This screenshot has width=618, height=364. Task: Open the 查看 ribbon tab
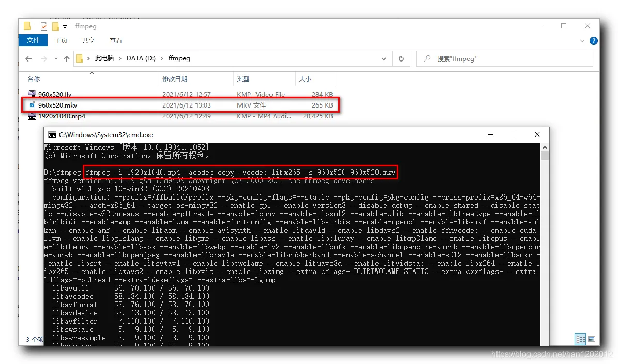[115, 40]
